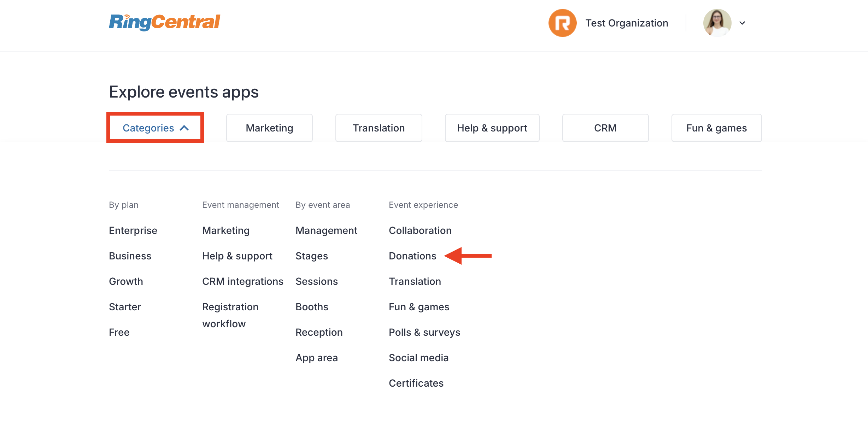Choose the Free plan category
868x422 pixels.
point(119,332)
